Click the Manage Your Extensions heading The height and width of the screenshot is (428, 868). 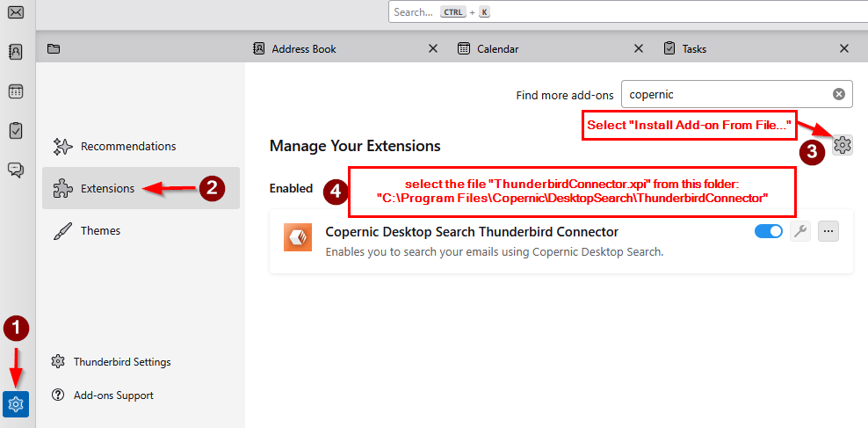pos(355,146)
